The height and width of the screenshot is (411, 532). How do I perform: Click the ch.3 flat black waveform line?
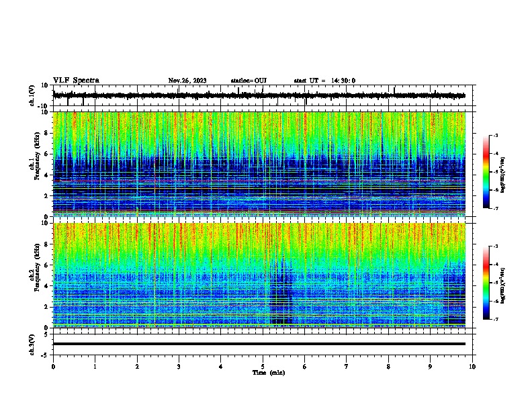click(259, 344)
